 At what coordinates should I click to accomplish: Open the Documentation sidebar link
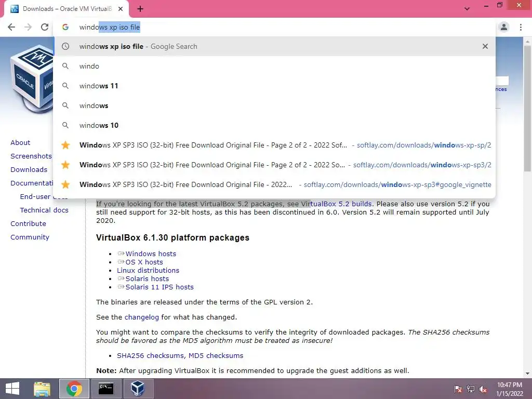(32, 183)
